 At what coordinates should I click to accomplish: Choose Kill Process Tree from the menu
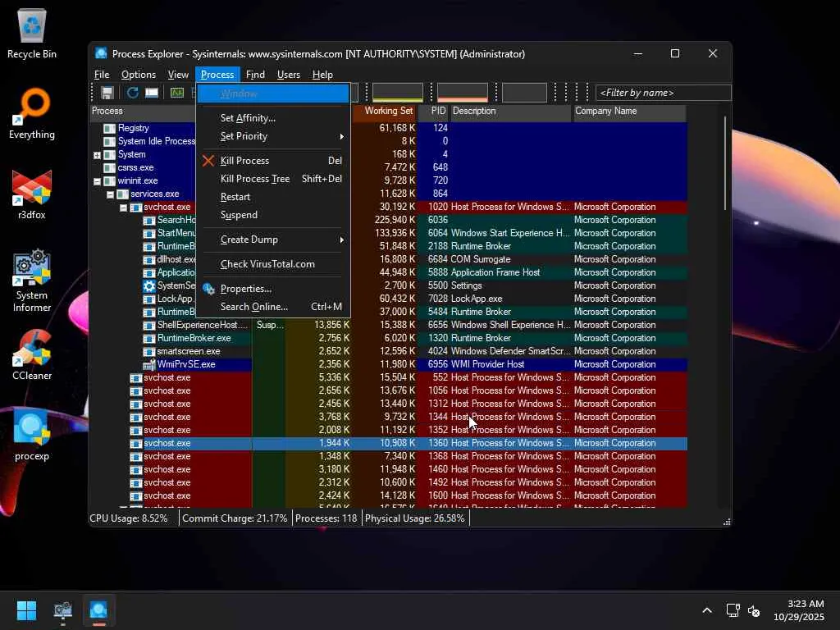pyautogui.click(x=273, y=179)
